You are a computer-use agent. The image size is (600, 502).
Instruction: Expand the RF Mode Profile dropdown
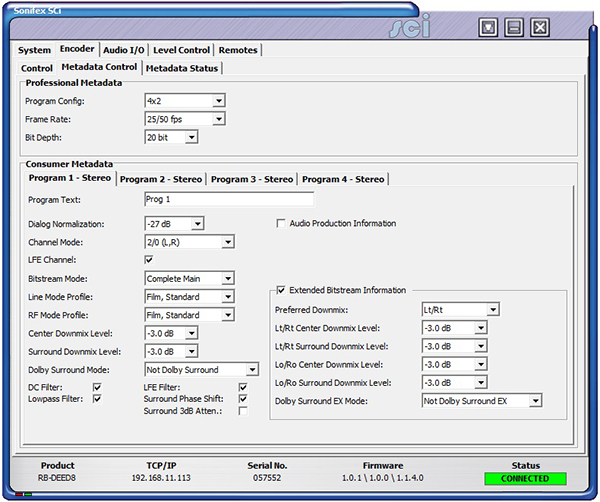tap(190, 315)
